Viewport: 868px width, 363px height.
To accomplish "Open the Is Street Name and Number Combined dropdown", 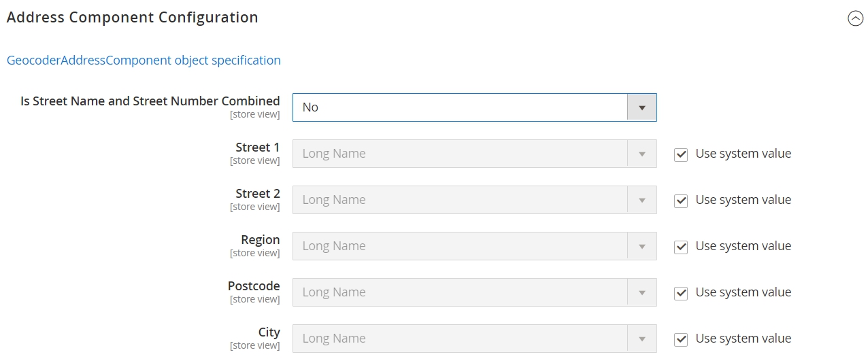I will (475, 107).
